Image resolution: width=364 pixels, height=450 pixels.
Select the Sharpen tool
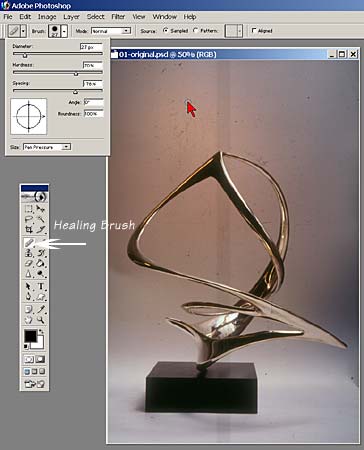[x=29, y=274]
